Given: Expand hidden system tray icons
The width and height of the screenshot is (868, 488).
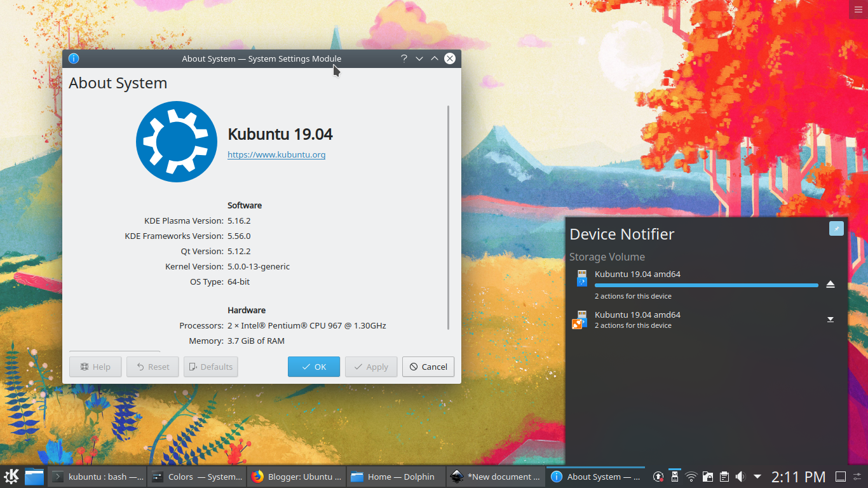Looking at the screenshot, I should (x=757, y=477).
